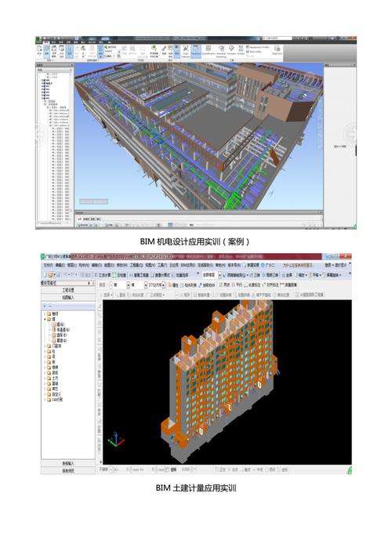The image size is (392, 554).
Task: Open the 工具(T) menu
Action: point(162,265)
